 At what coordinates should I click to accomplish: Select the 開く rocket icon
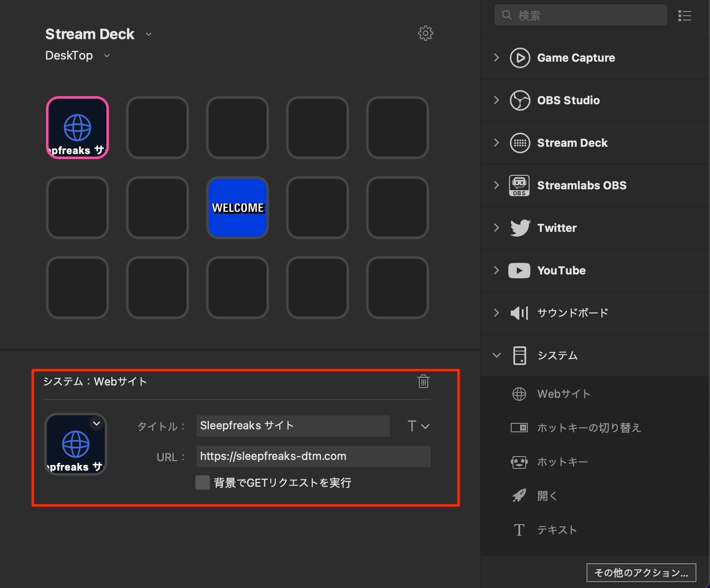(519, 496)
